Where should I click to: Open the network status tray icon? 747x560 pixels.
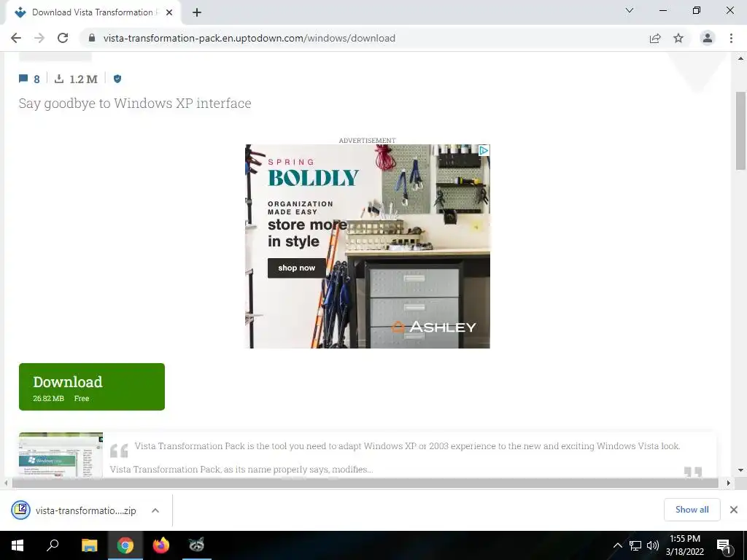pos(635,545)
